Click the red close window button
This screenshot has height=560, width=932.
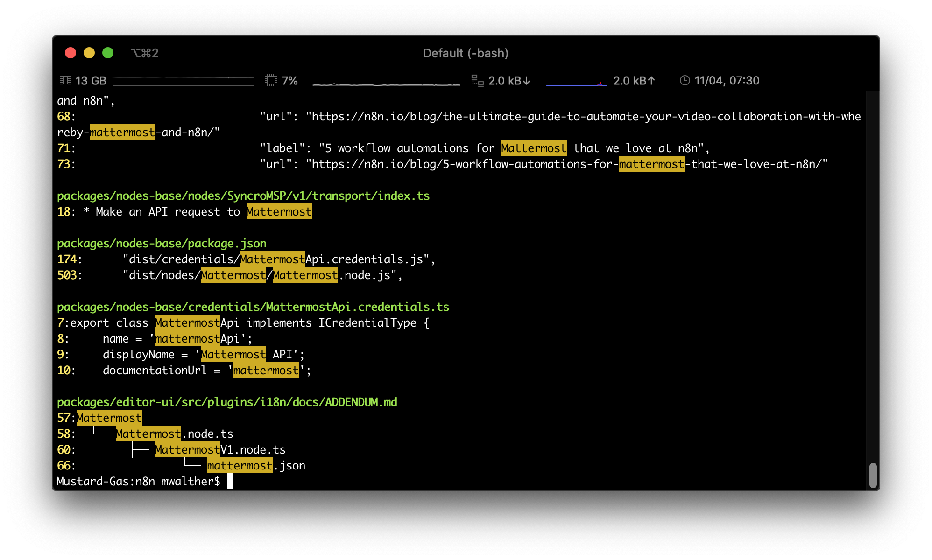(x=71, y=53)
